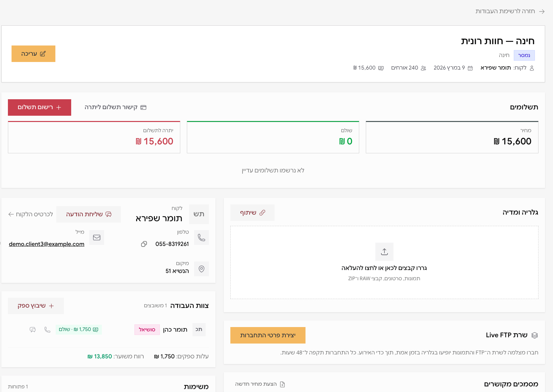553x392 pixels.
Task: Call supplier תומר כהן via phone icon
Action: pos(47,330)
